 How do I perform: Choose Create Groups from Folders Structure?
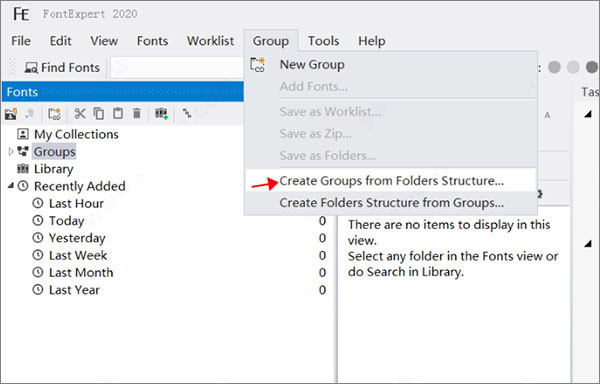pyautogui.click(x=391, y=181)
